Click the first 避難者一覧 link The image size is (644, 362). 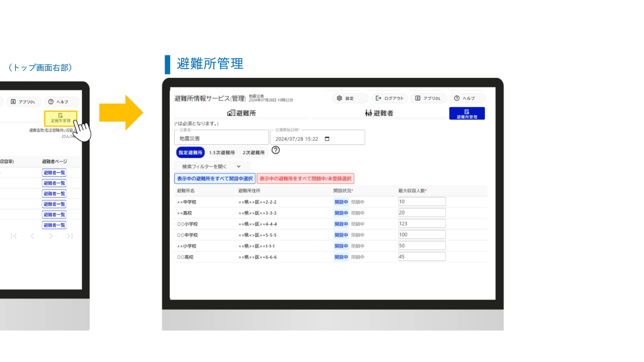point(54,173)
